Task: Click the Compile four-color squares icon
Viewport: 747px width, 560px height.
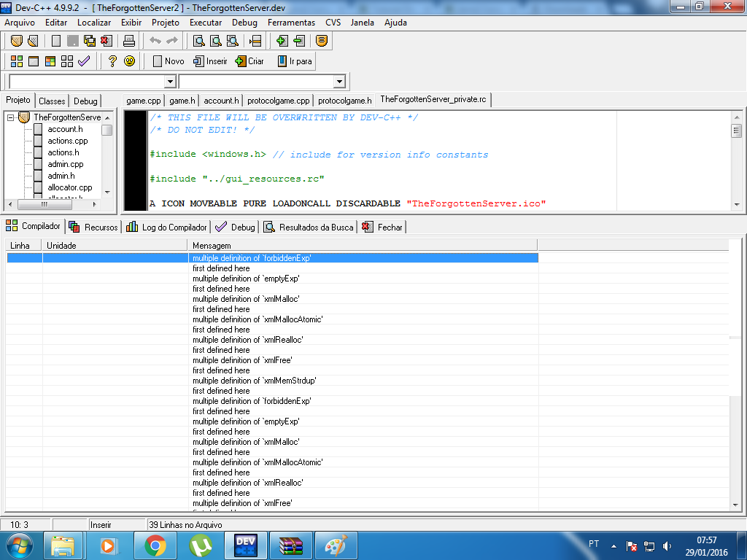Action: coord(17,61)
